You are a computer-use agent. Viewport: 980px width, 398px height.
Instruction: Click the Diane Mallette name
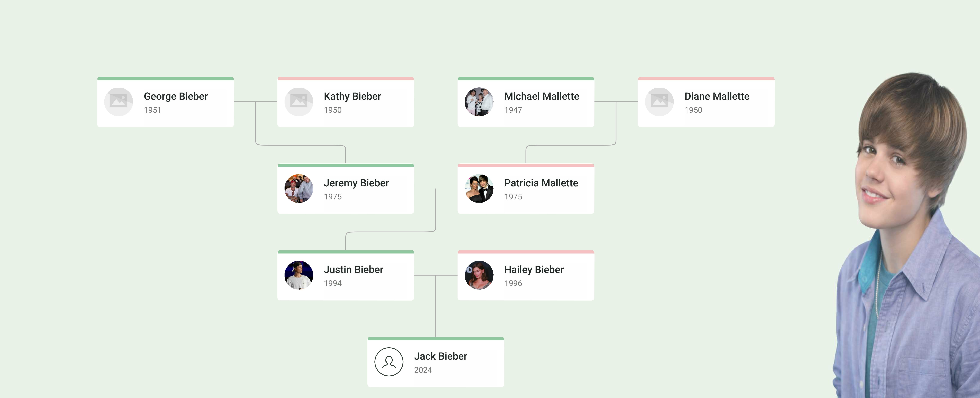tap(717, 96)
